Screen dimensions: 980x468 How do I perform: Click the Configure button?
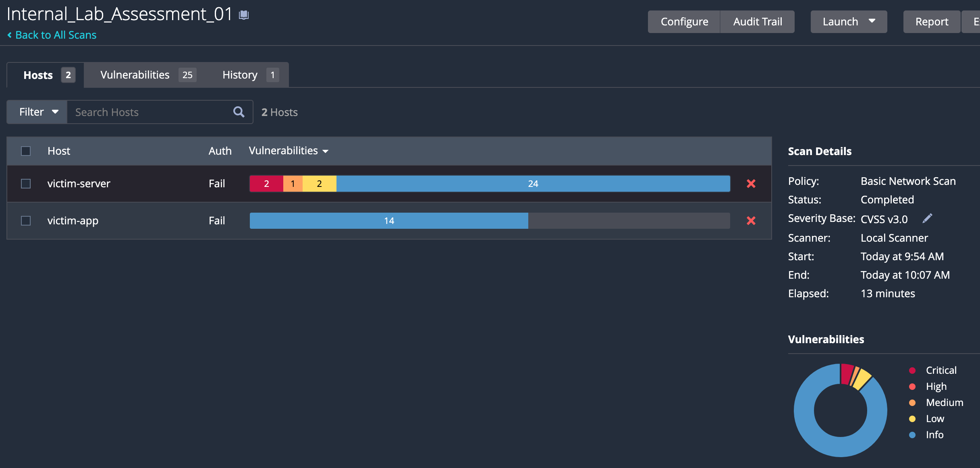coord(684,22)
